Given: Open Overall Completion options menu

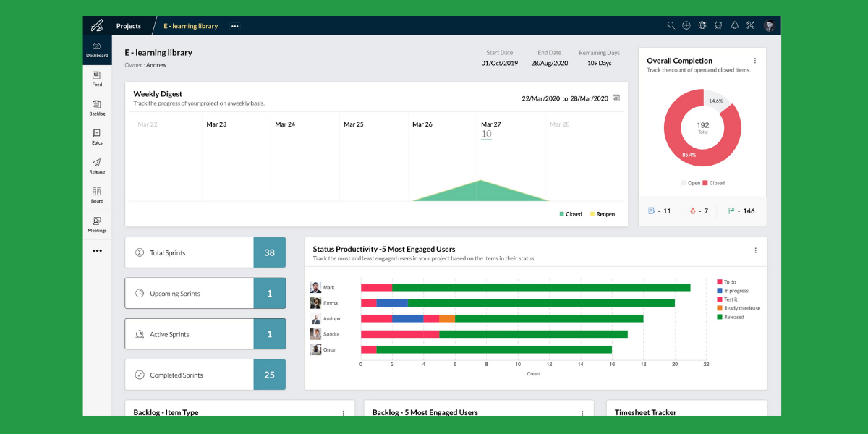Looking at the screenshot, I should click(x=755, y=61).
